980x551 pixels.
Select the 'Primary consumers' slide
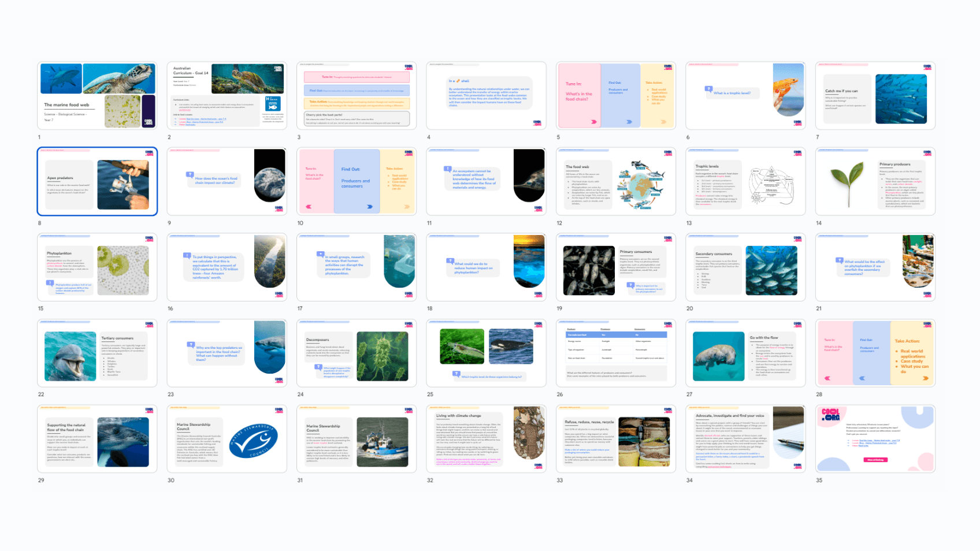(x=615, y=267)
